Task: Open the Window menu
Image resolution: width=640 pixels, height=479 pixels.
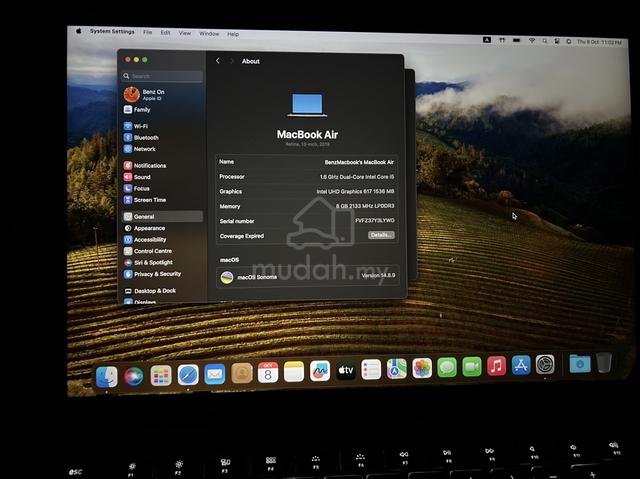Action: coord(209,33)
